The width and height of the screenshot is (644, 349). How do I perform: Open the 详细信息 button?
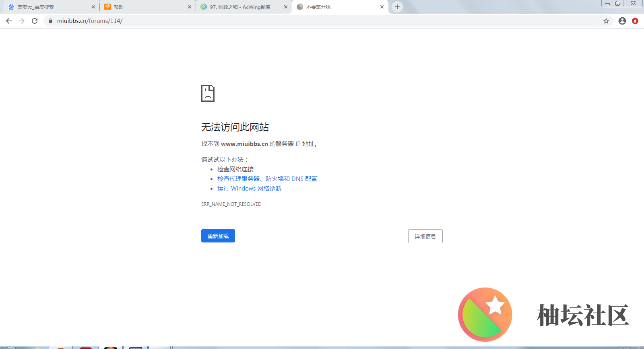(425, 236)
